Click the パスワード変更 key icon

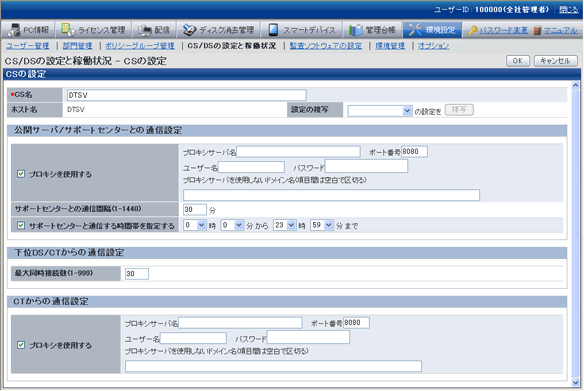(x=473, y=30)
